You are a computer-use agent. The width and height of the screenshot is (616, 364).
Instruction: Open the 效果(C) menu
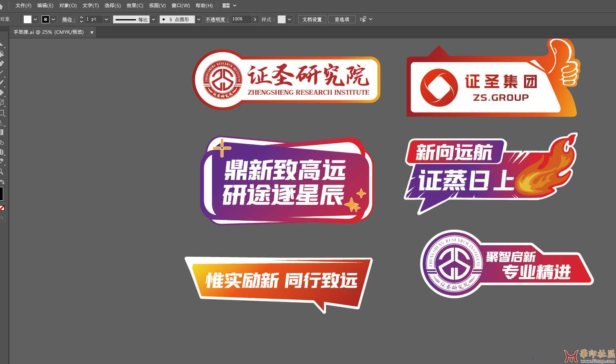coord(135,5)
